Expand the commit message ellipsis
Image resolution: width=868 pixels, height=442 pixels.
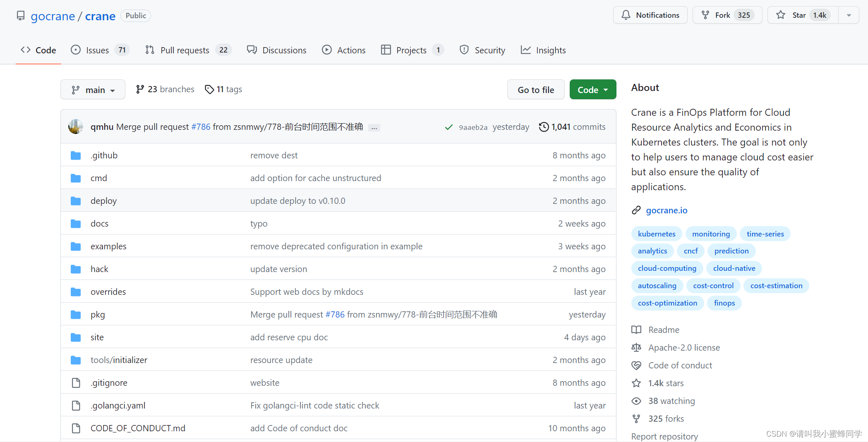pos(374,128)
